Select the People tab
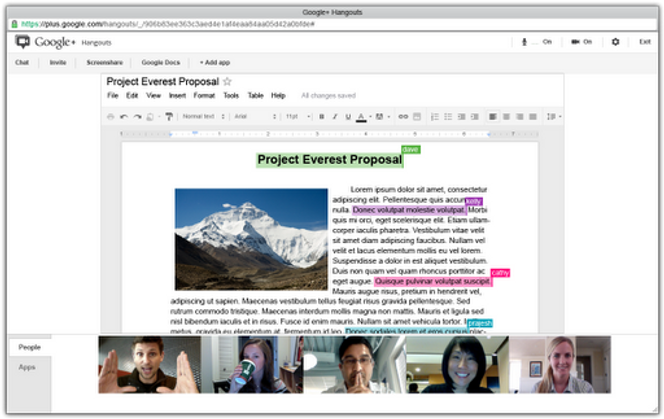The image size is (664, 419). click(29, 347)
